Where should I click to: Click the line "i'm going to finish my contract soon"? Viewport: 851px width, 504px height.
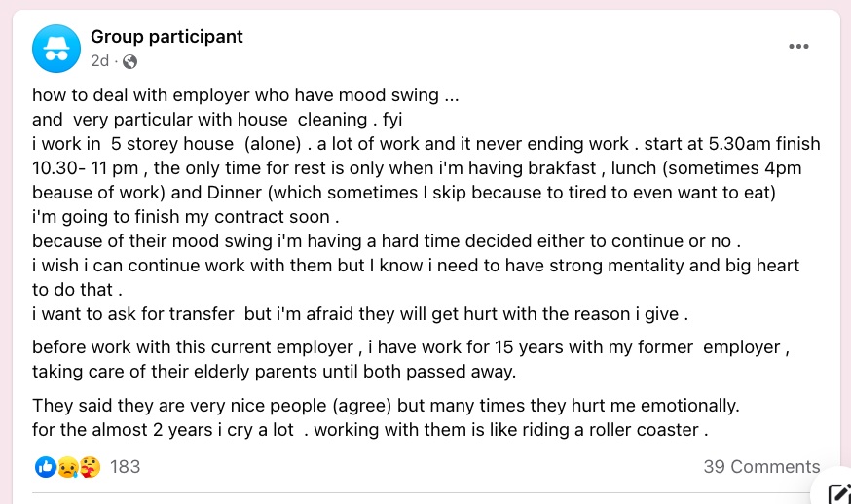tap(186, 217)
